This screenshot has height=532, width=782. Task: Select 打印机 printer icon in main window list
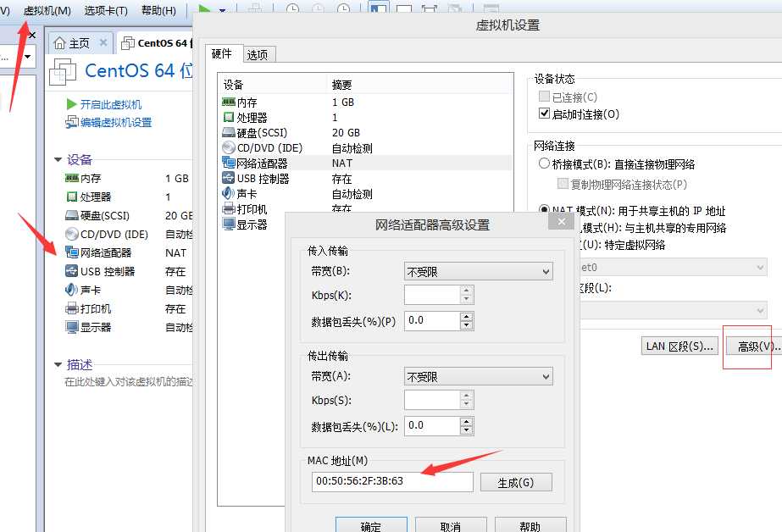tap(72, 308)
